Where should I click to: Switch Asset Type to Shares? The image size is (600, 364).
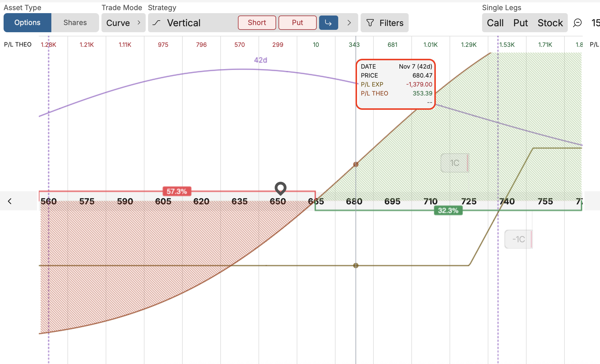(x=75, y=23)
